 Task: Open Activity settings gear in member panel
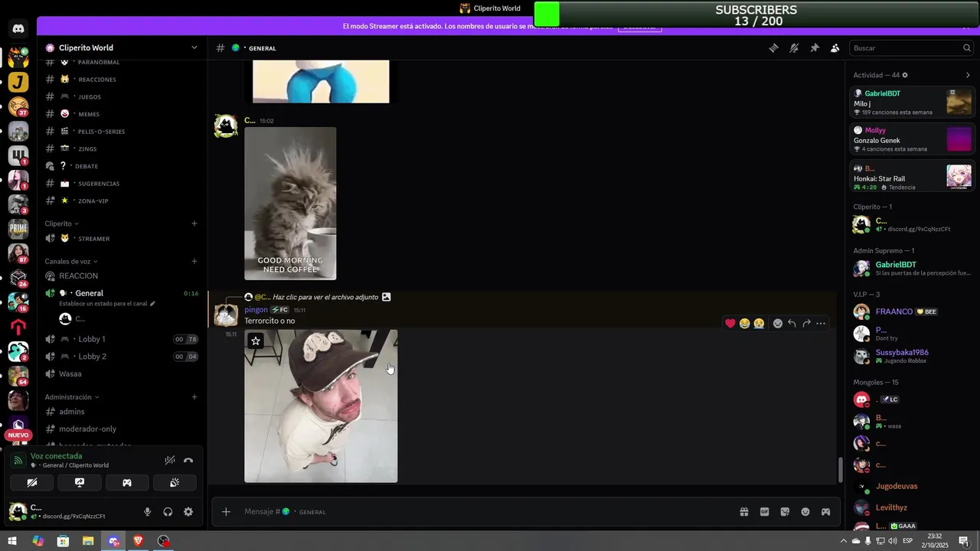pos(905,75)
